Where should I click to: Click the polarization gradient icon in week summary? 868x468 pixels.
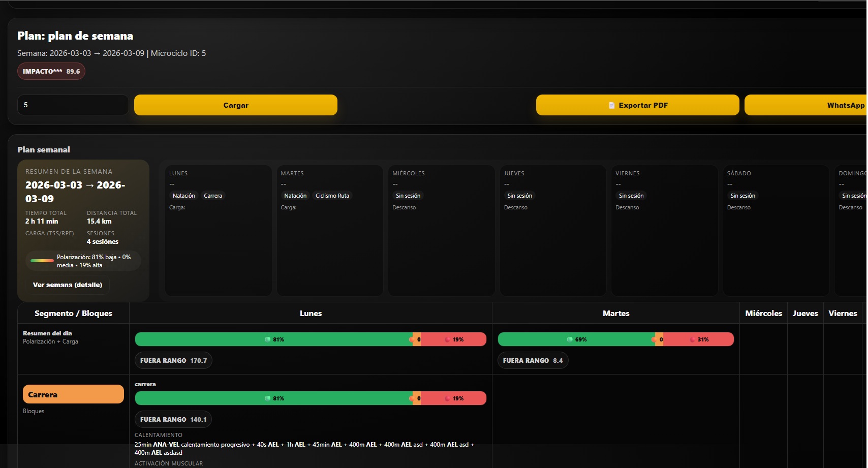(42, 261)
